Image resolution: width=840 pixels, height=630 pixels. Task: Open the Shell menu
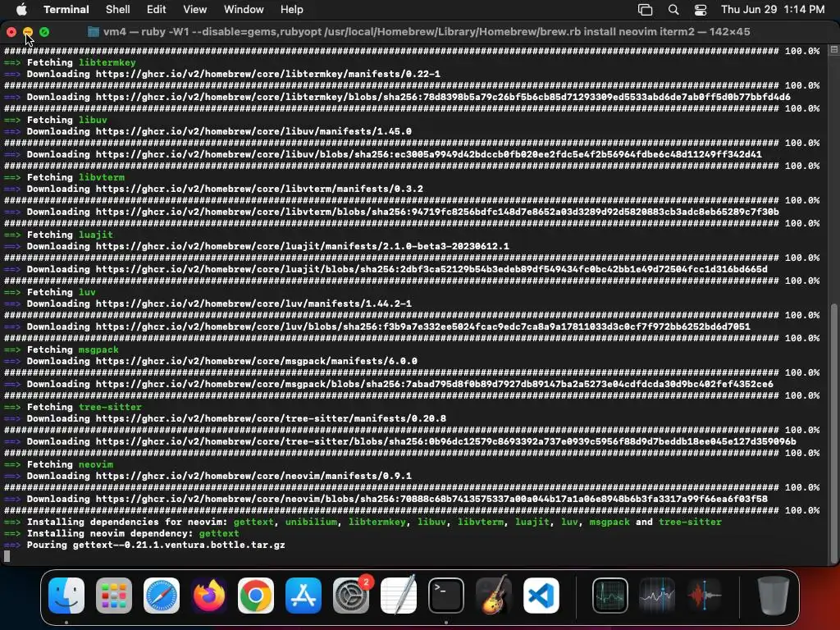[117, 9]
